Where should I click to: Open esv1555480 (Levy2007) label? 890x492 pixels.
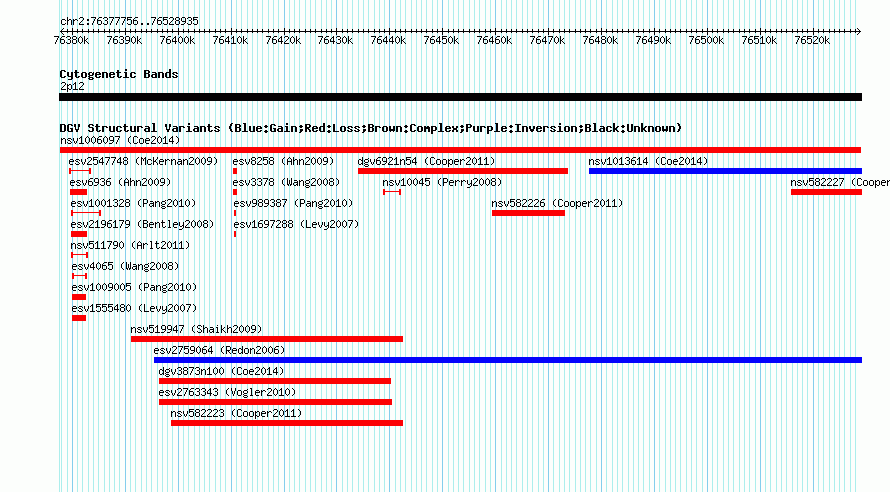135,308
